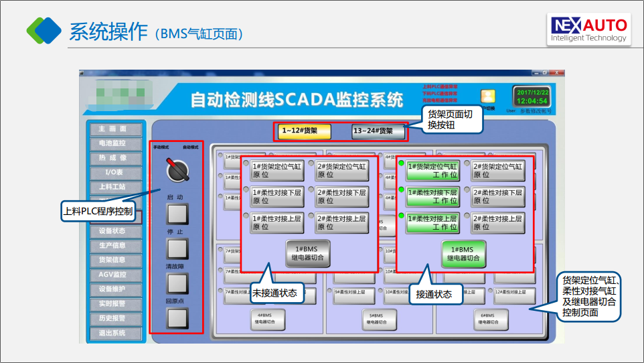This screenshot has height=363, width=644.
Task: Close the SCADA window
Action: (556, 73)
